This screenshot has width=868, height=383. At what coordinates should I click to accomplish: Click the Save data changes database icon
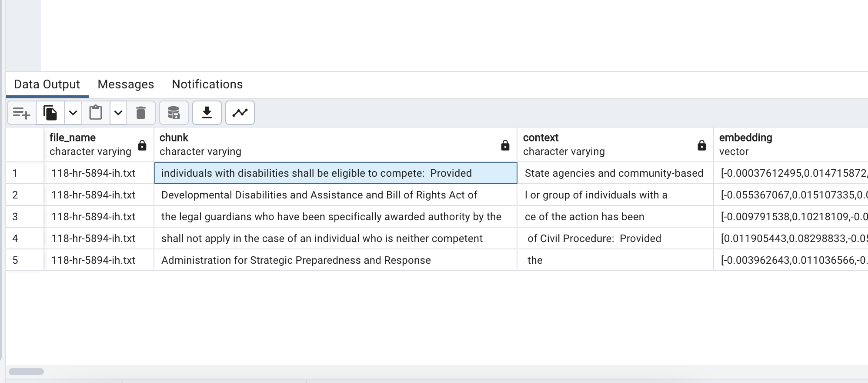(x=174, y=113)
